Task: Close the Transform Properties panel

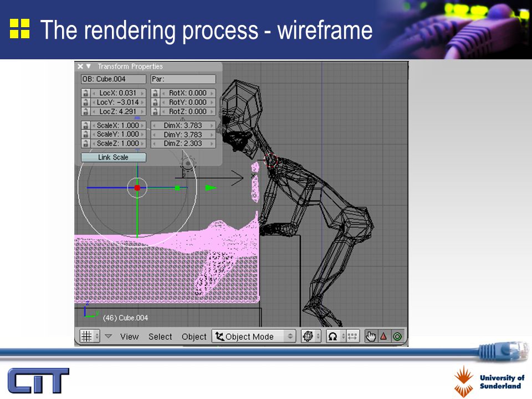Action: (x=80, y=66)
